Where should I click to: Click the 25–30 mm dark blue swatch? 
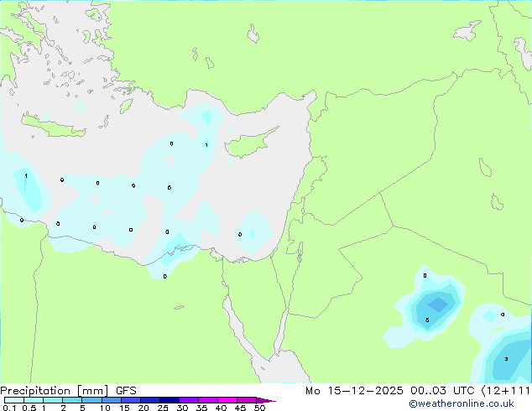[169, 400]
